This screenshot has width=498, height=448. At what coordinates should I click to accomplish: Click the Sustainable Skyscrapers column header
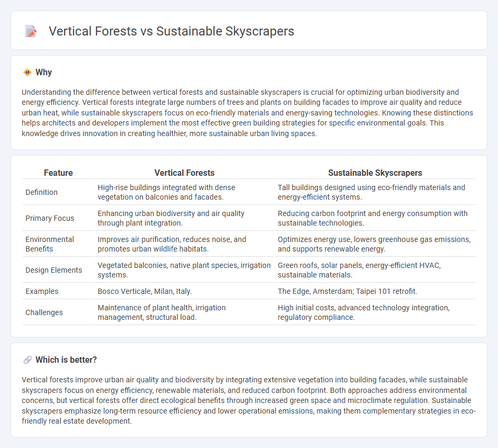pyautogui.click(x=375, y=173)
